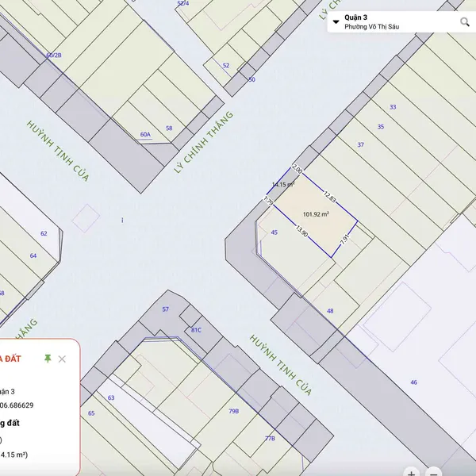Select parcel number 58
The image size is (476, 476).
[169, 128]
